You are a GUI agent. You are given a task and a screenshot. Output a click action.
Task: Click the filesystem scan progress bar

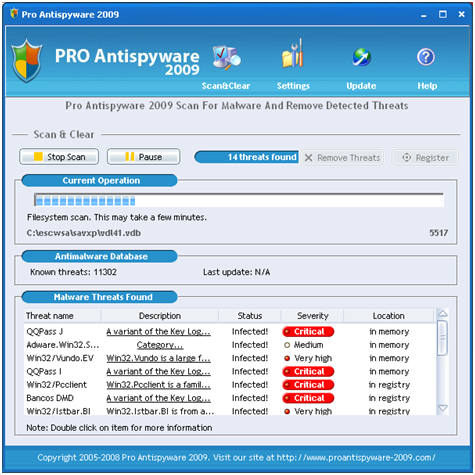click(239, 200)
